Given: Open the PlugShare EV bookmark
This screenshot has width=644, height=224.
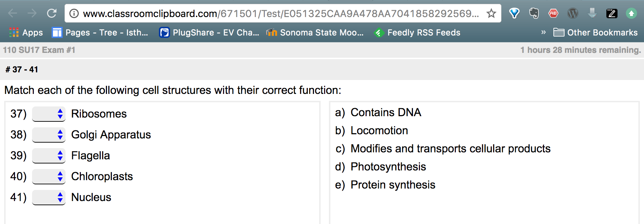Looking at the screenshot, I should [x=209, y=33].
